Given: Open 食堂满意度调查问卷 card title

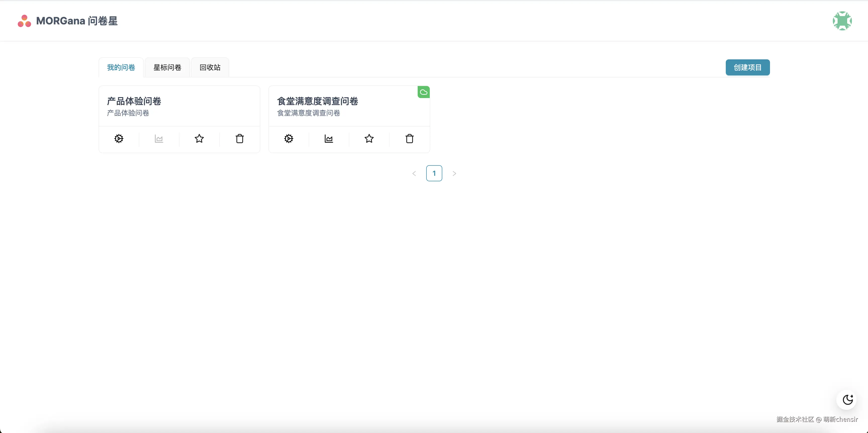Looking at the screenshot, I should pos(317,101).
